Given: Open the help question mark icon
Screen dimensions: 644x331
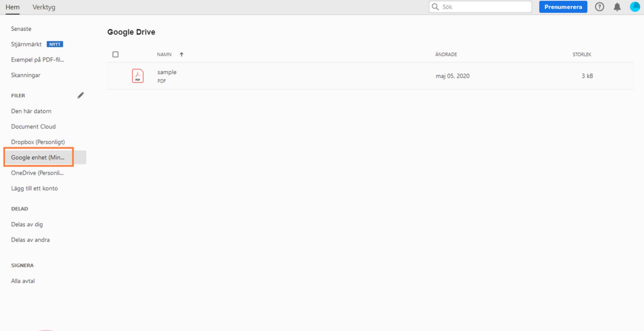Looking at the screenshot, I should 600,7.
